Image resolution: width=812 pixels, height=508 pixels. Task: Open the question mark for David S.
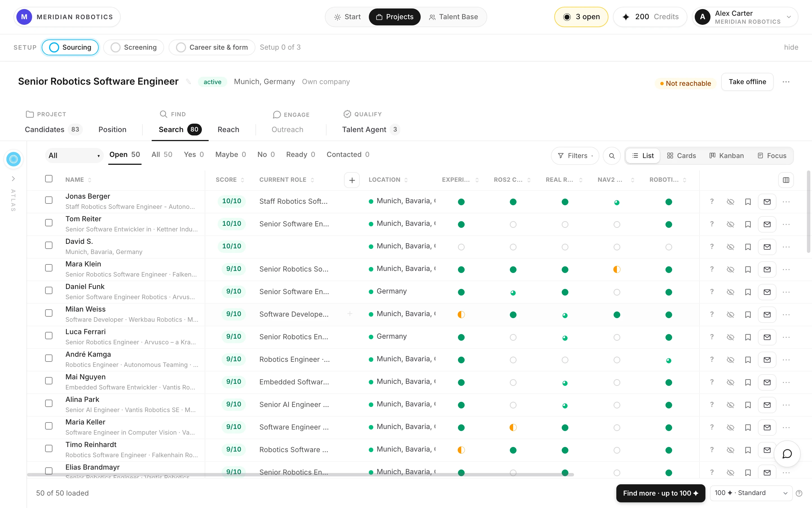point(712,247)
